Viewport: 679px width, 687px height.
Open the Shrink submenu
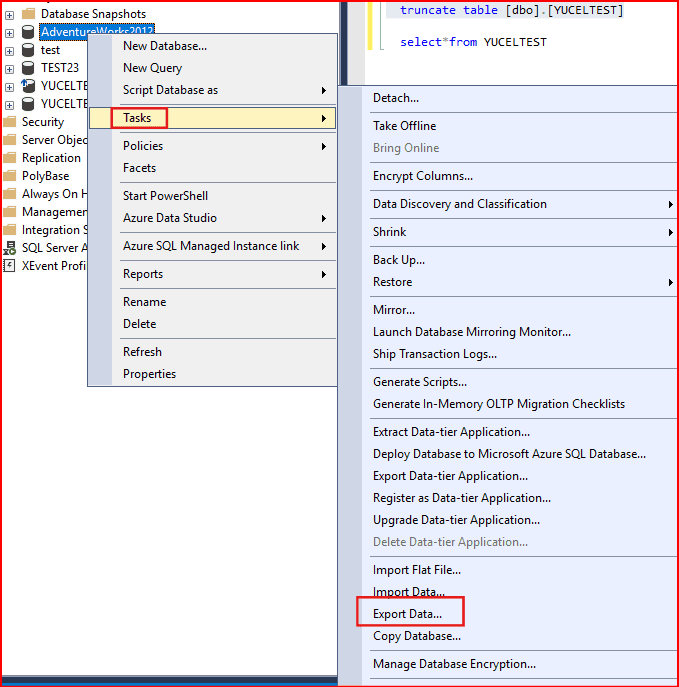(x=390, y=232)
